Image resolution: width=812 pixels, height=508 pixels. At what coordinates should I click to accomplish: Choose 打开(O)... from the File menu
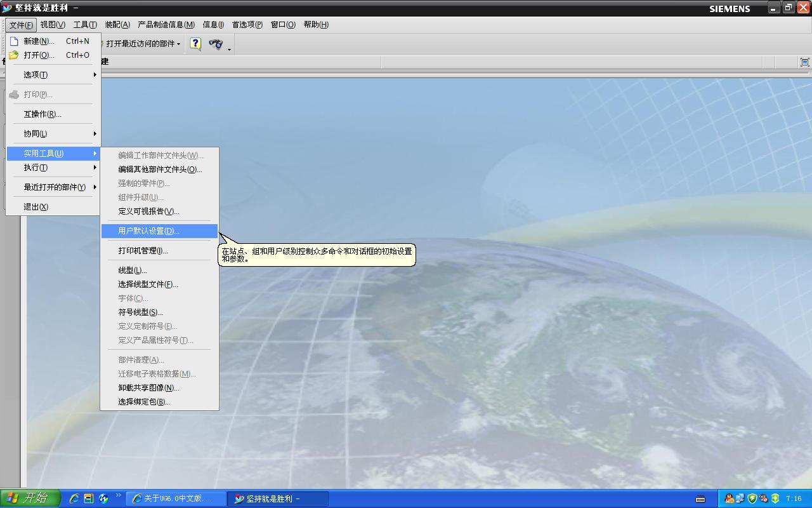coord(53,55)
